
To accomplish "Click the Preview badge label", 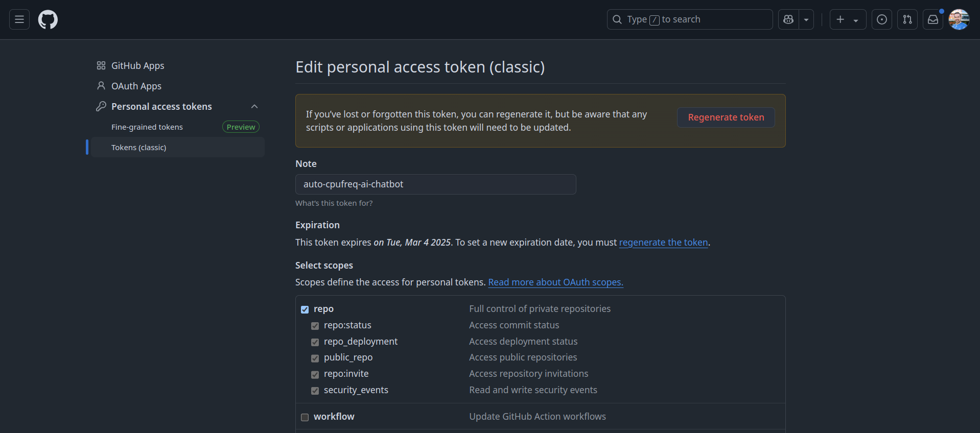I will pyautogui.click(x=241, y=127).
